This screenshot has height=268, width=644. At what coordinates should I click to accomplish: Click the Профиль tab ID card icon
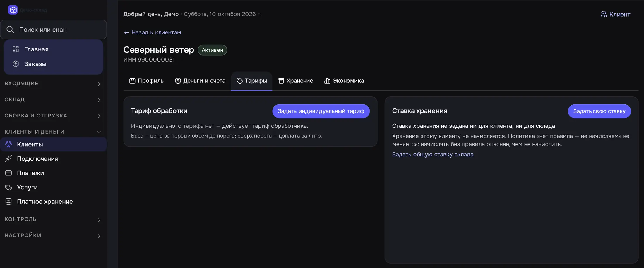[x=132, y=81]
